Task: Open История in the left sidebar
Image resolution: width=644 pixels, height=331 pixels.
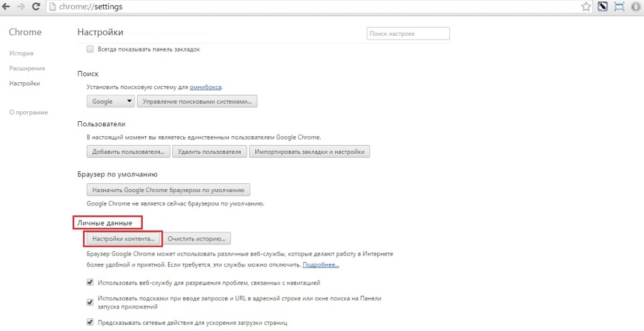Action: tap(21, 53)
